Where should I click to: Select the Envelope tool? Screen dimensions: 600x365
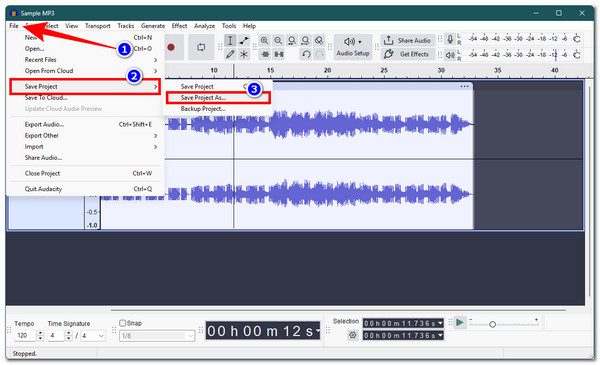tap(244, 41)
